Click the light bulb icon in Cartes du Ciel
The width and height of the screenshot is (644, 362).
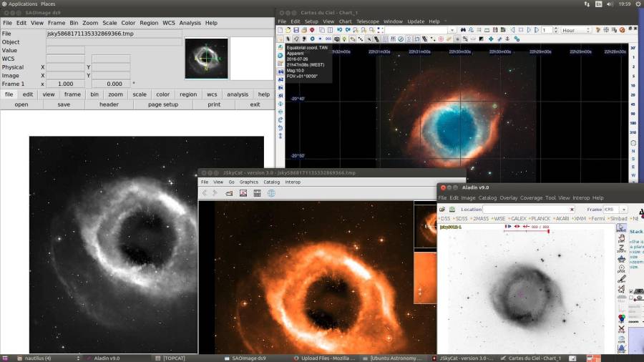pos(345,39)
